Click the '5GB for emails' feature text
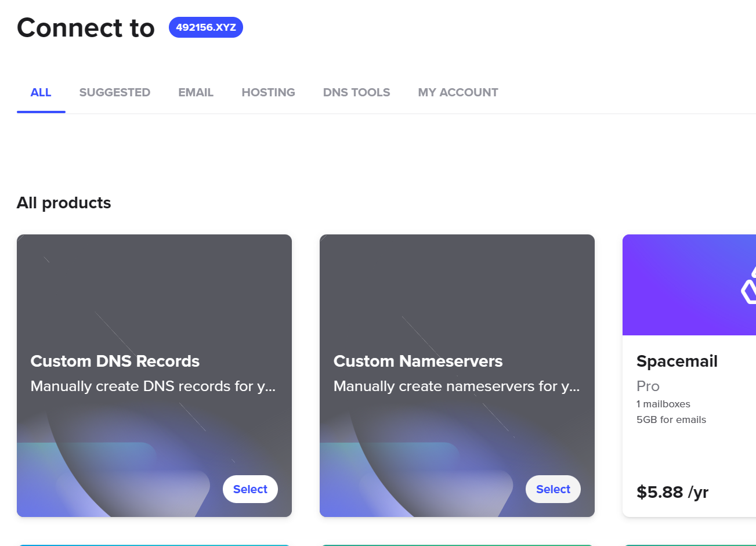The width and height of the screenshot is (756, 546). [x=671, y=420]
